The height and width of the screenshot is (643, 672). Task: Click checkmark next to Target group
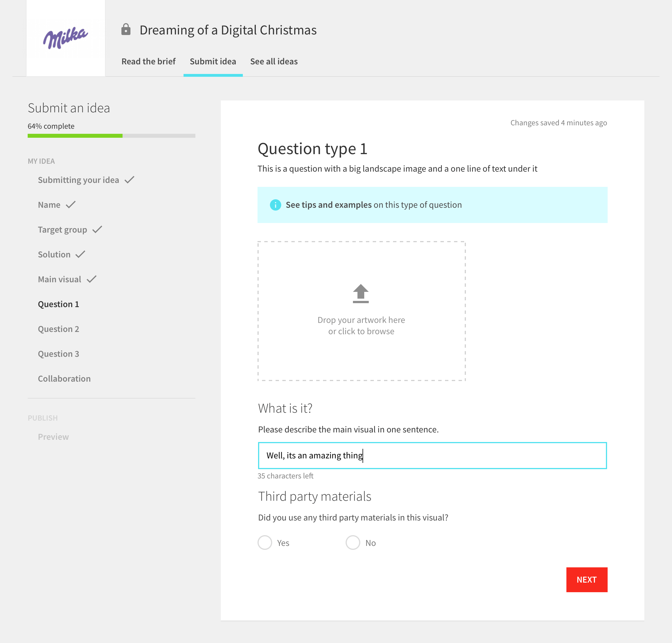click(x=97, y=229)
